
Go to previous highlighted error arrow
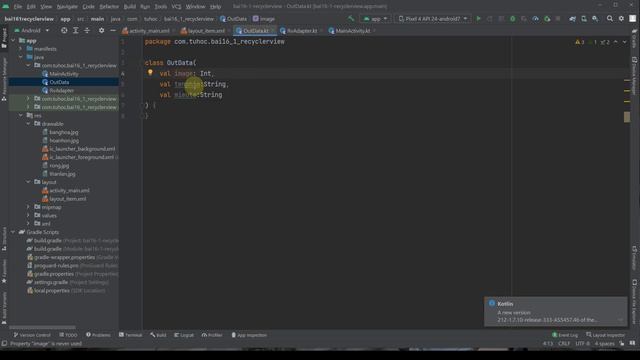616,42
